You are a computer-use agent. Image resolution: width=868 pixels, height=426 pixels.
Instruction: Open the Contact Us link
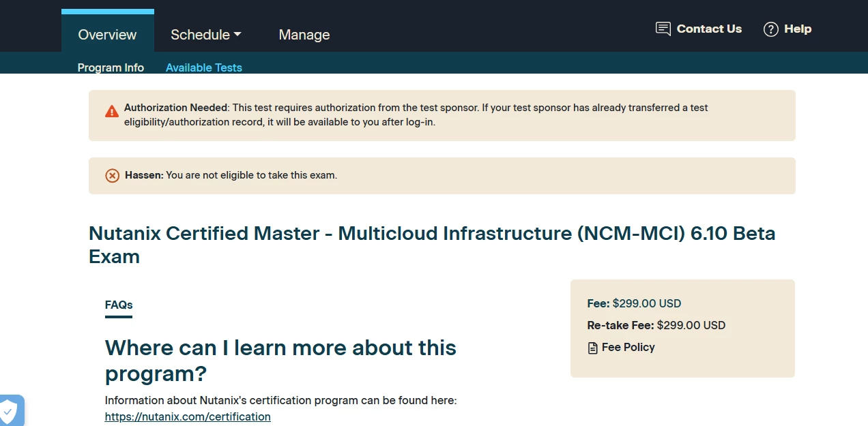click(709, 29)
